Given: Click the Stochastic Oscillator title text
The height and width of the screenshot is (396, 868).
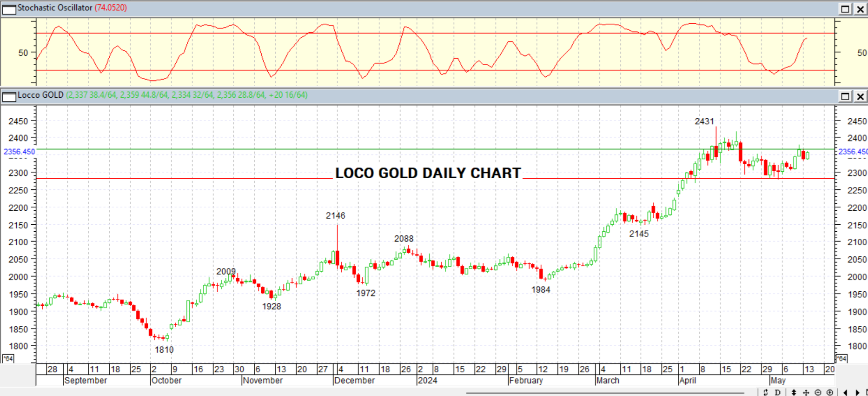Looking at the screenshot, I should click(55, 8).
